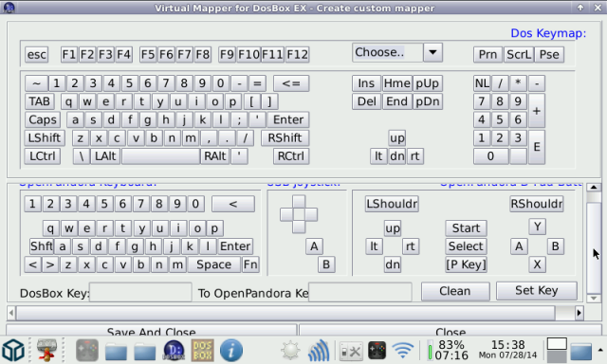Click the DosBox Key input field
This screenshot has height=364, width=607.
[x=140, y=292]
